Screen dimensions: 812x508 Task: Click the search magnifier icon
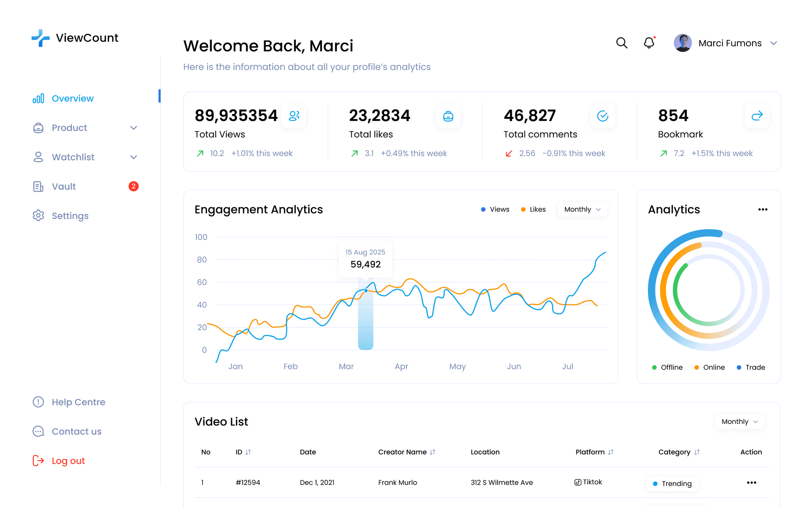[622, 43]
